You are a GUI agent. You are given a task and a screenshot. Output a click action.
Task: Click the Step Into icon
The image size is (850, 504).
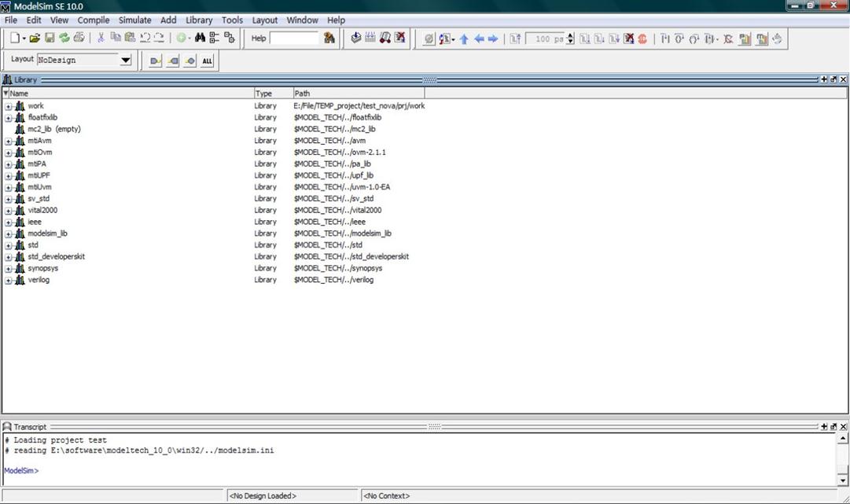[664, 39]
